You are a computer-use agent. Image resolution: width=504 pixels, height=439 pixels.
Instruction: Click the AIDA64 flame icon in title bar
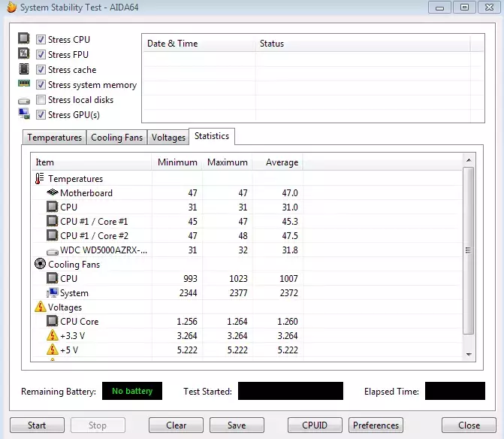pos(11,7)
